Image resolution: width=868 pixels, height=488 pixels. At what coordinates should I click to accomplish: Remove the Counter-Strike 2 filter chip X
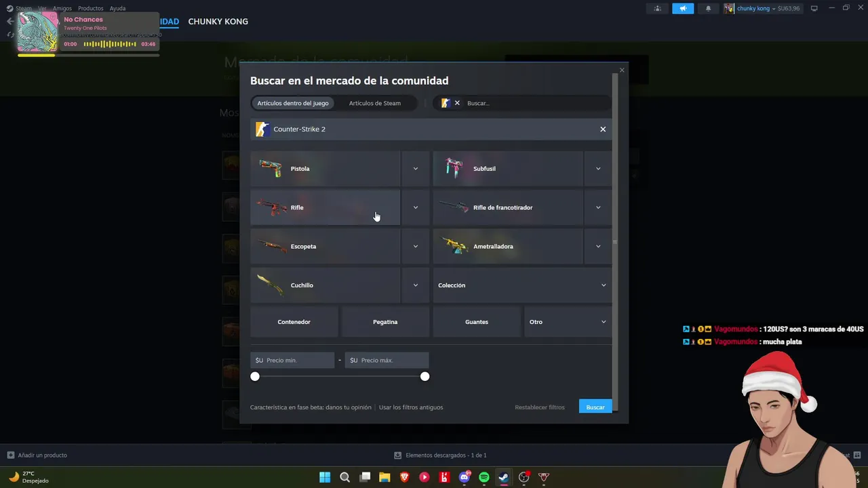(x=457, y=103)
